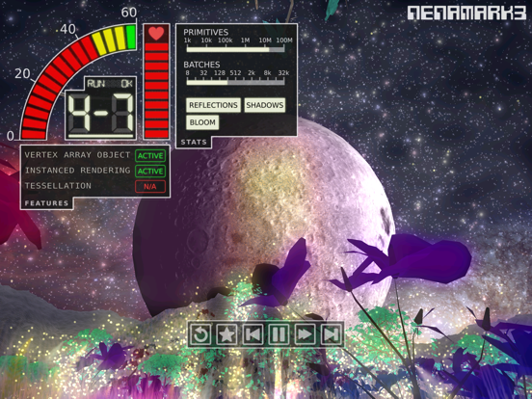Screen dimensions: 532x399
Task: Click the N/A badge for Tessellation
Action: coord(150,187)
